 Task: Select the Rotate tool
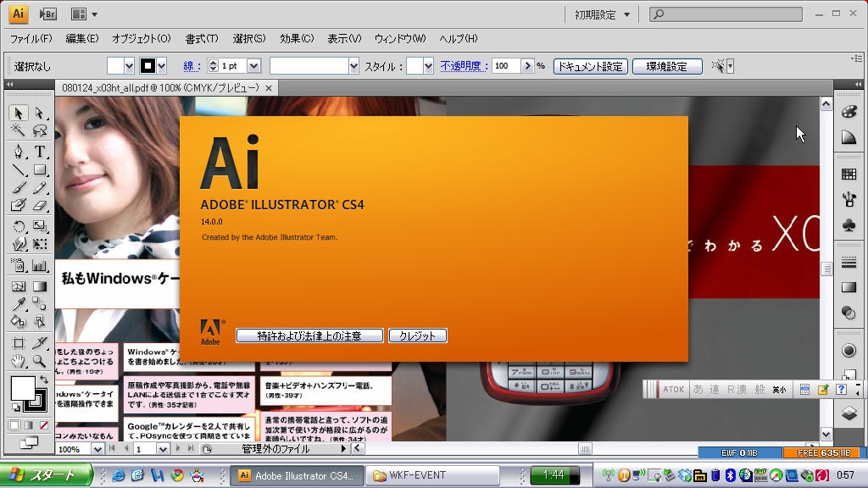19,225
